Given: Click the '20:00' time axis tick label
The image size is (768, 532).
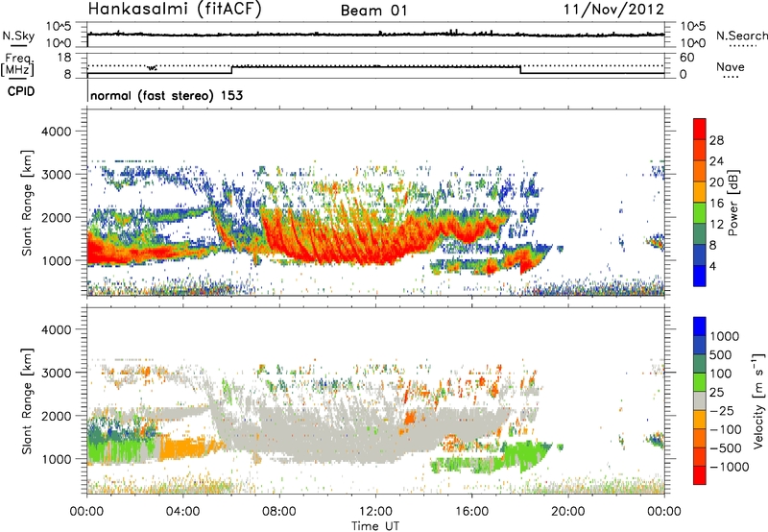Looking at the screenshot, I should click(568, 512).
